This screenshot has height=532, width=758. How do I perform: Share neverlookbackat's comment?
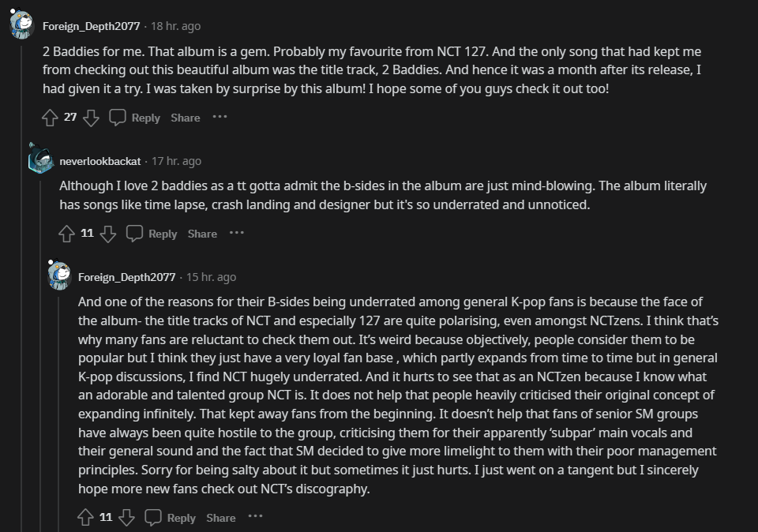pos(202,234)
